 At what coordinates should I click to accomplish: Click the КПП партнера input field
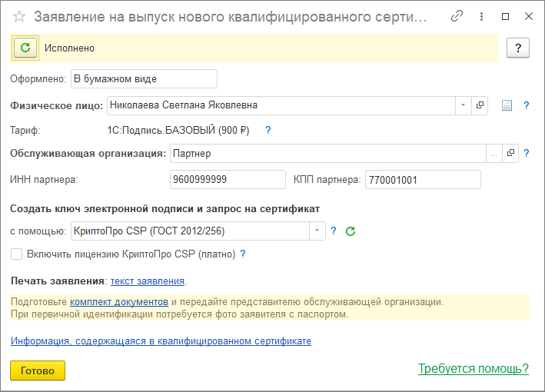(423, 179)
